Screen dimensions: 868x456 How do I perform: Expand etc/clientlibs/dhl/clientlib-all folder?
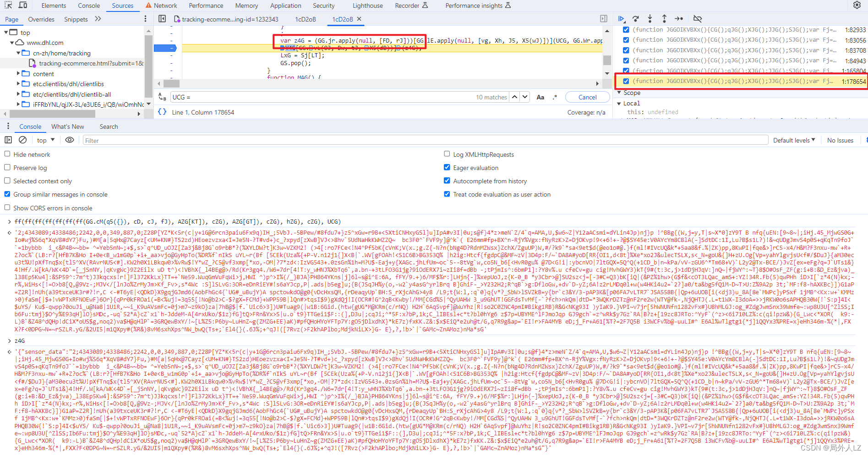[x=18, y=94]
